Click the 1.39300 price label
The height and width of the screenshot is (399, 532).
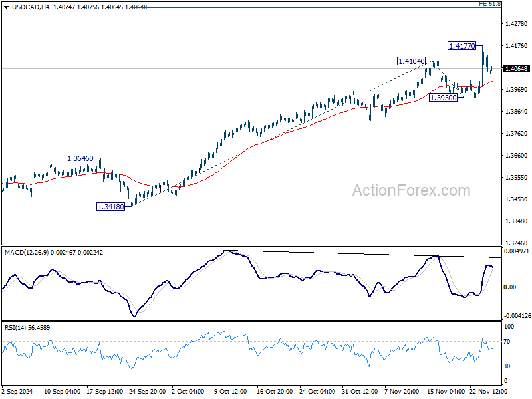pyautogui.click(x=443, y=98)
